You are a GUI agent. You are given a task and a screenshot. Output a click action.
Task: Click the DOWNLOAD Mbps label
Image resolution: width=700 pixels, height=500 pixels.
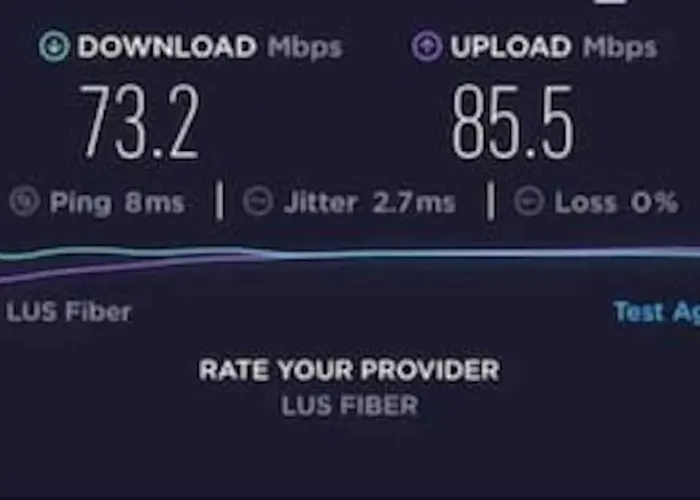(209, 47)
